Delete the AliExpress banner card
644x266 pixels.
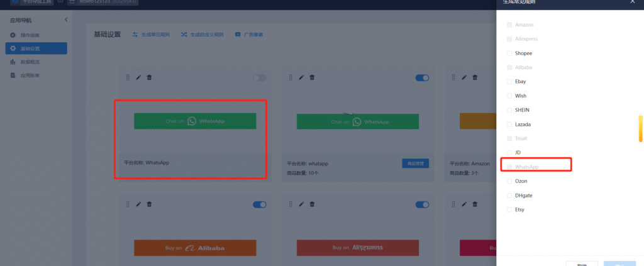click(x=312, y=204)
